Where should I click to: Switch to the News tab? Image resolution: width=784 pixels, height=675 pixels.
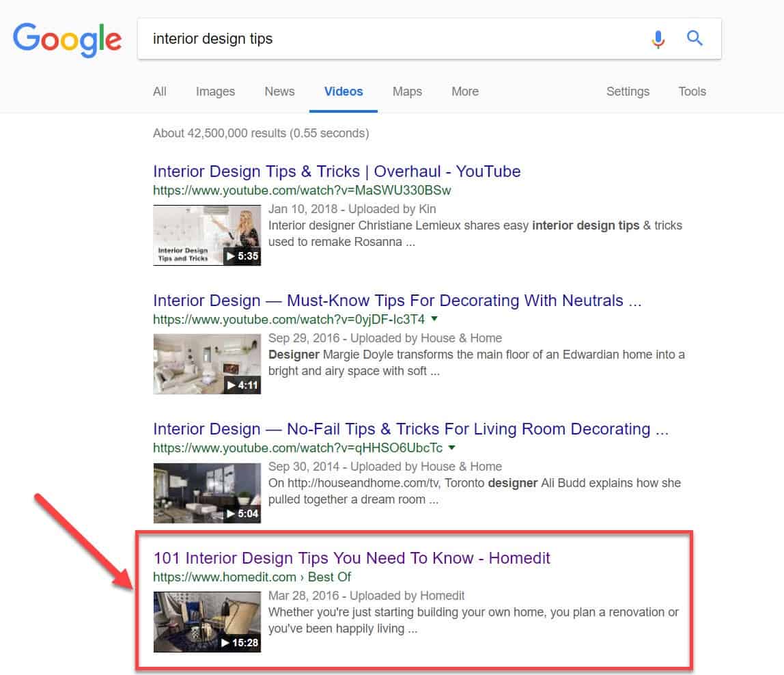point(279,92)
